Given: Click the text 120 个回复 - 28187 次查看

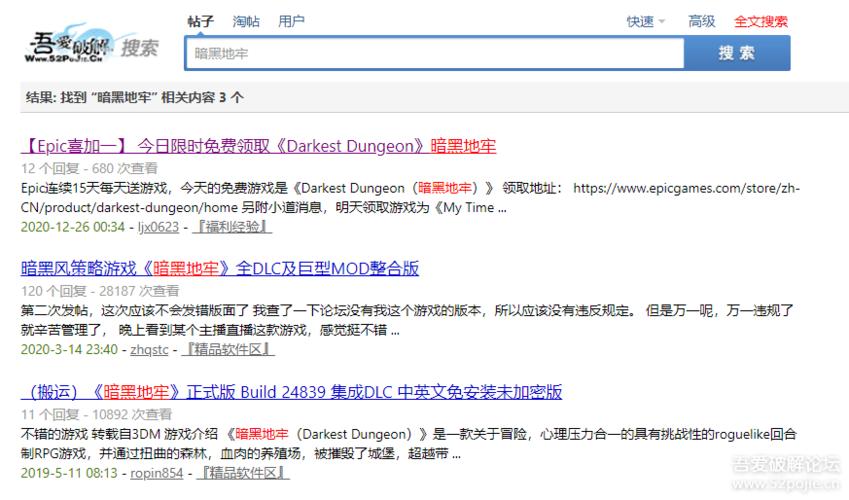Looking at the screenshot, I should click(x=100, y=291).
